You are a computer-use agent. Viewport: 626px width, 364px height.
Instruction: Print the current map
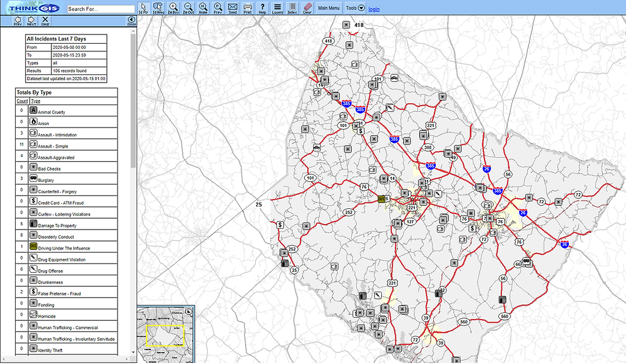click(247, 8)
